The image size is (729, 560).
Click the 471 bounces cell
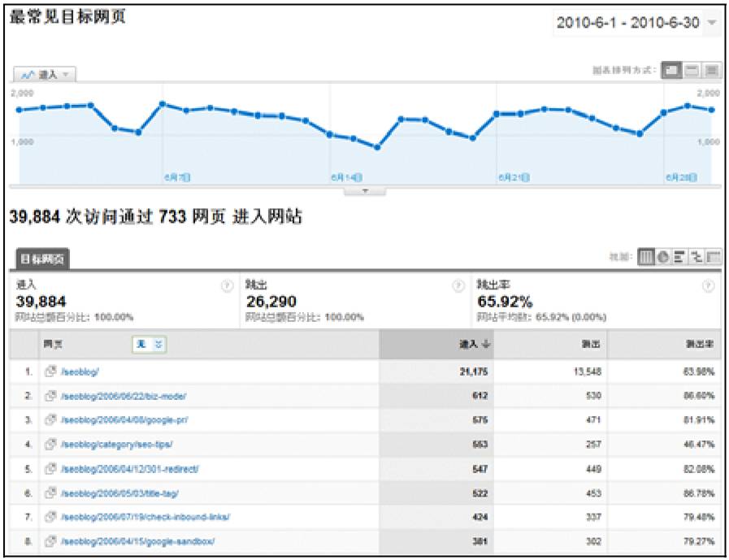593,420
